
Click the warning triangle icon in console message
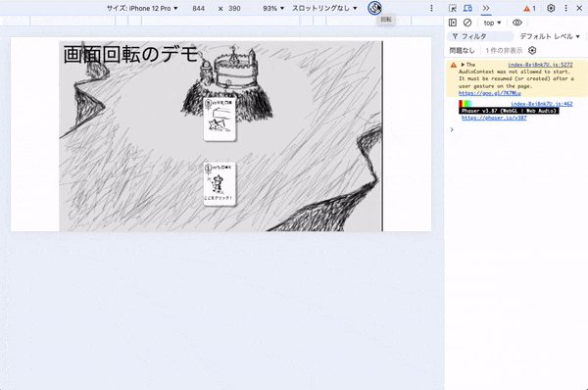pyautogui.click(x=454, y=65)
